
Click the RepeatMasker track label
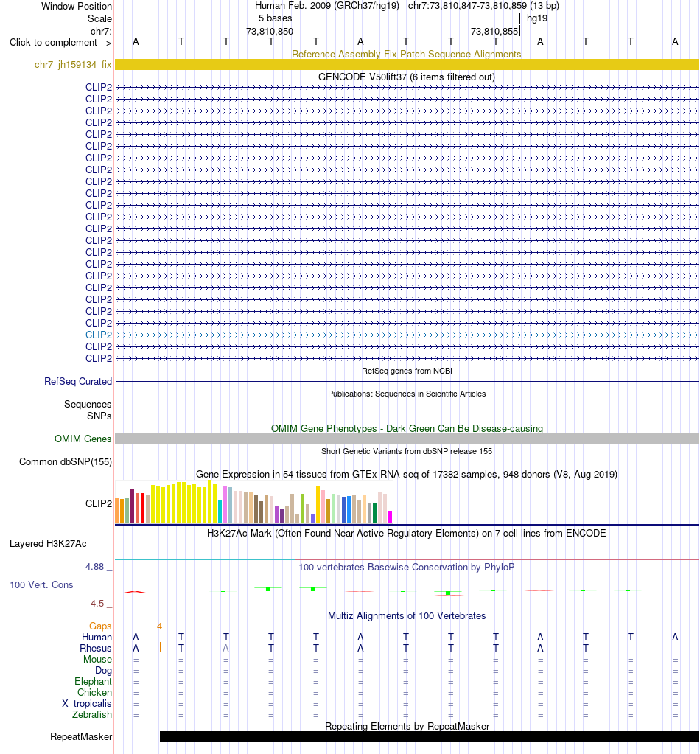point(81,737)
